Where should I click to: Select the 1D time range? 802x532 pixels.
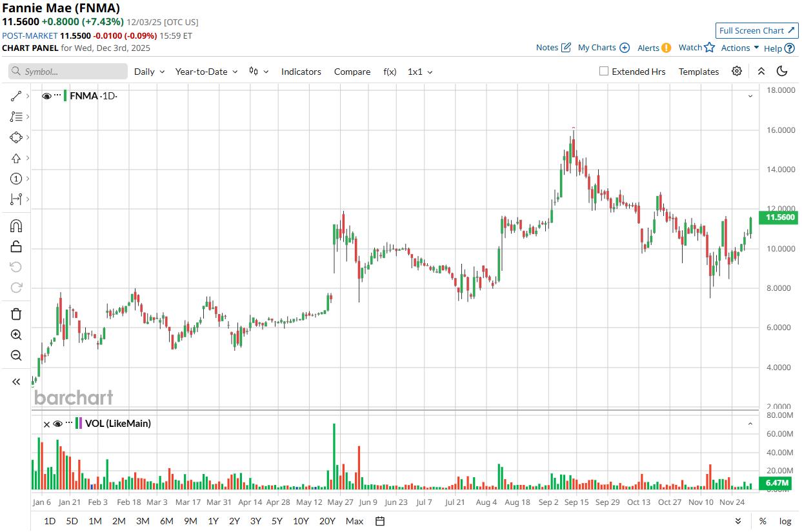(50, 521)
